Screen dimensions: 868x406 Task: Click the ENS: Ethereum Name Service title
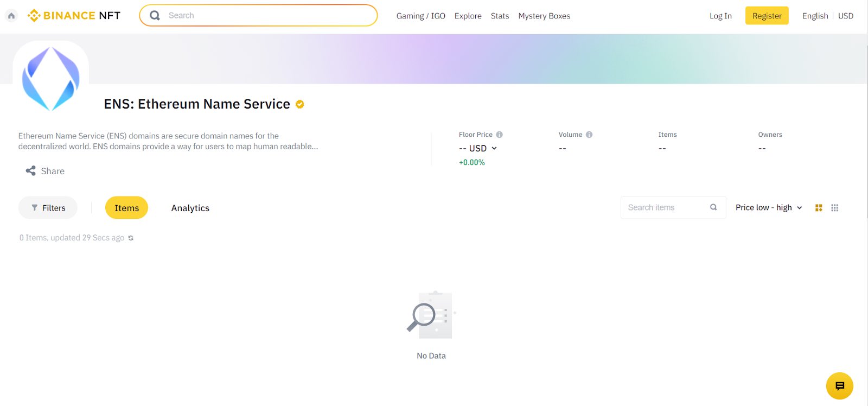[197, 104]
